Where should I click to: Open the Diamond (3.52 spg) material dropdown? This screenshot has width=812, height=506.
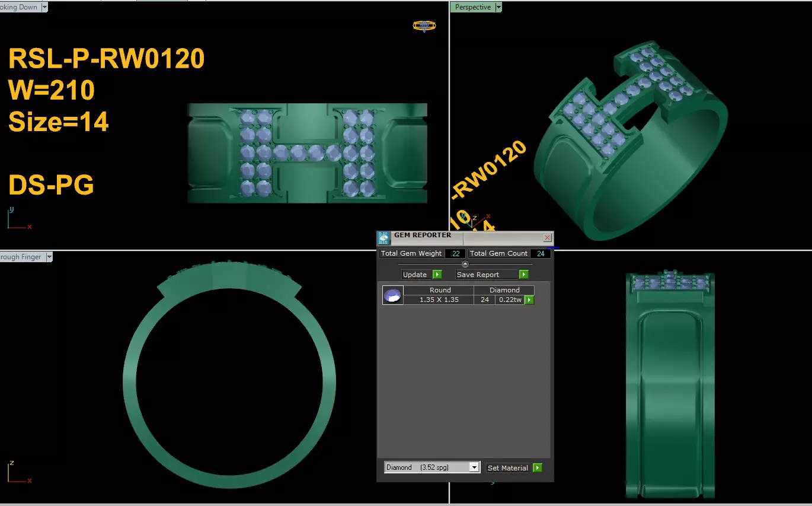coord(474,467)
